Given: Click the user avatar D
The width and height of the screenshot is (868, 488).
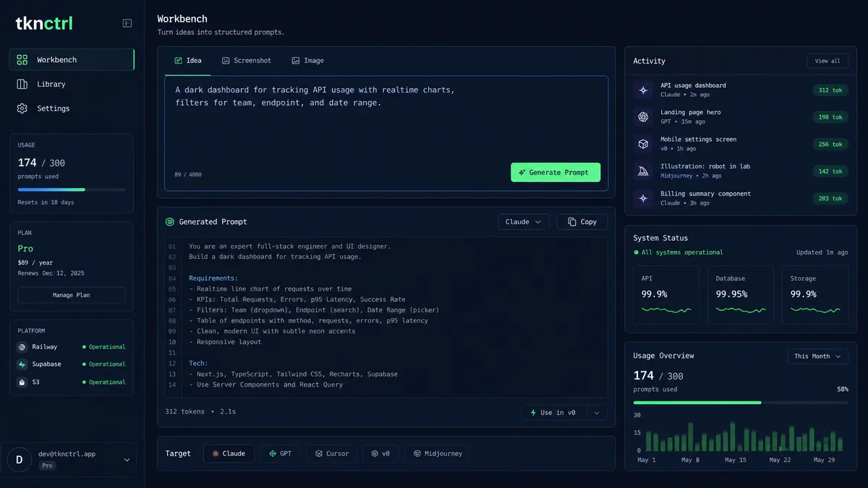Looking at the screenshot, I should (x=20, y=460).
